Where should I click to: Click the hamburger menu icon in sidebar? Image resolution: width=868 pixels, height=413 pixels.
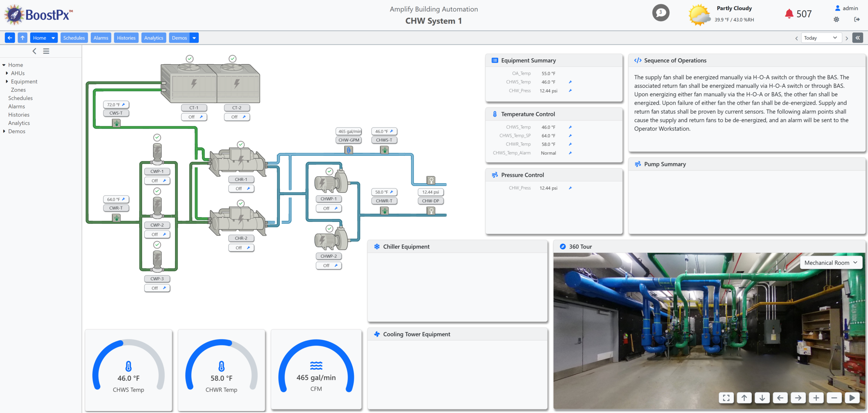46,51
